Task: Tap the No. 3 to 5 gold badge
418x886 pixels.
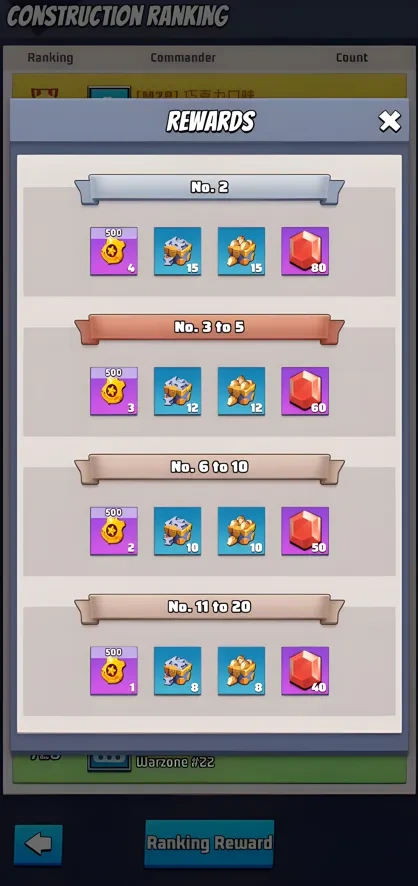Action: pos(114,391)
